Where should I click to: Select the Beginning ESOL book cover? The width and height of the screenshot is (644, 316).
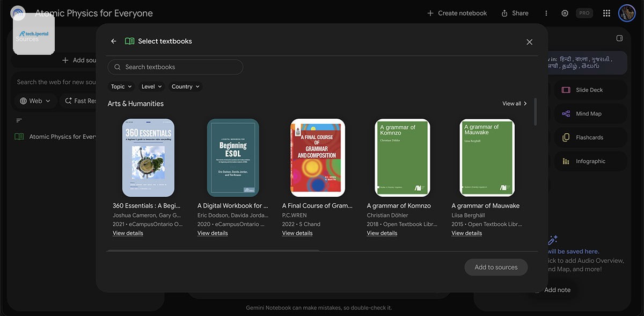[233, 157]
